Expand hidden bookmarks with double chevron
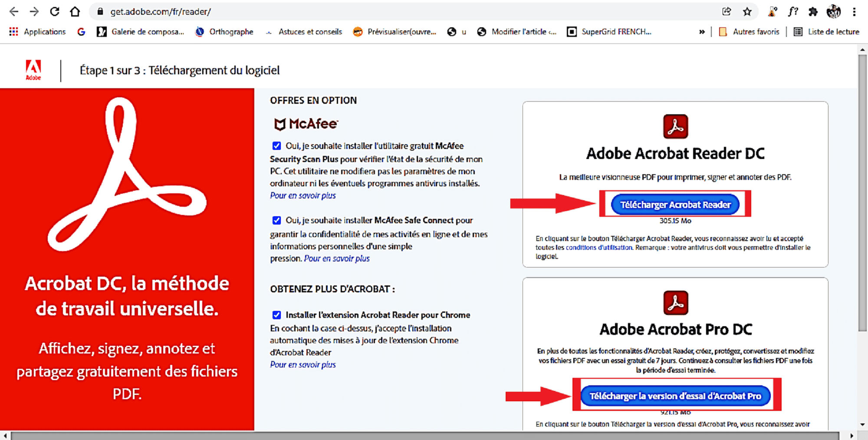 (702, 32)
